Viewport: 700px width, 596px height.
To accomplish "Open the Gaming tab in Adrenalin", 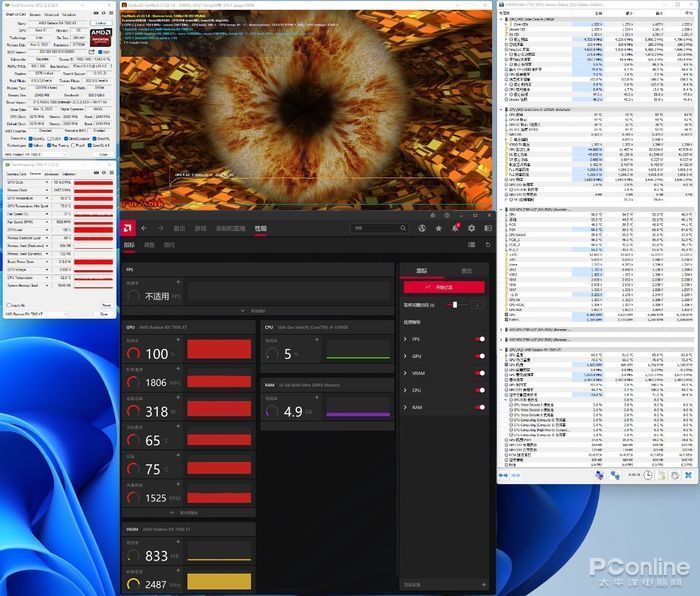I will pyautogui.click(x=200, y=228).
